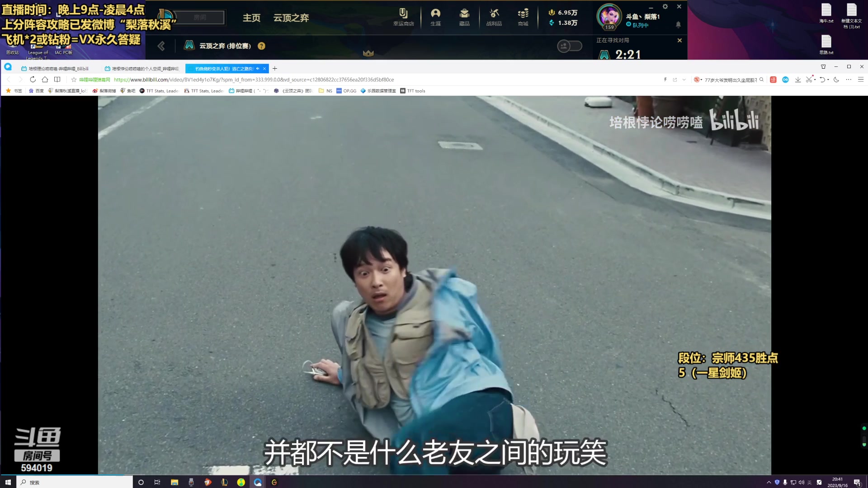Open 云顶之弈 tab in League client
Screen dimensions: 868x488
tap(291, 18)
